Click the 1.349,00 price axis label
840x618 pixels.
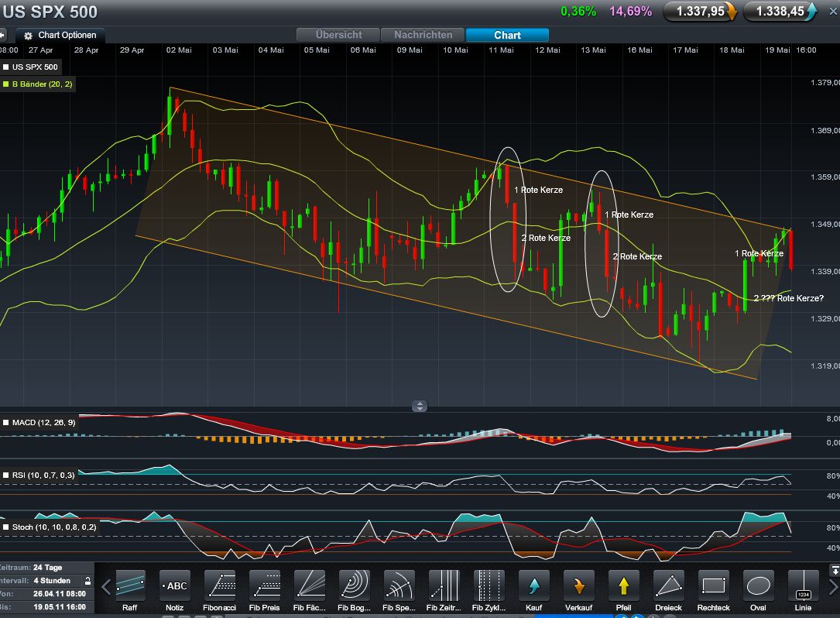[825, 224]
